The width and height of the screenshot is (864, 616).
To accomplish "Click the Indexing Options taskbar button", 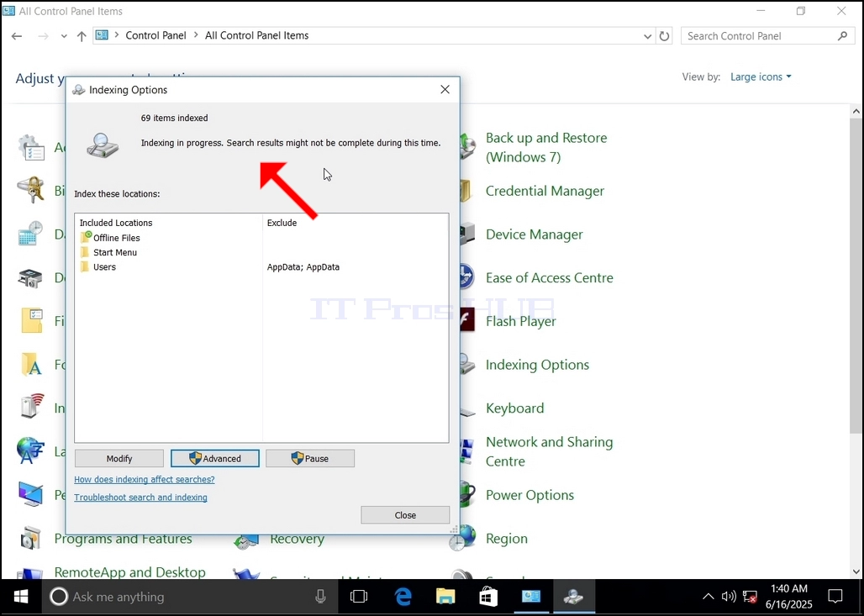I will [573, 597].
